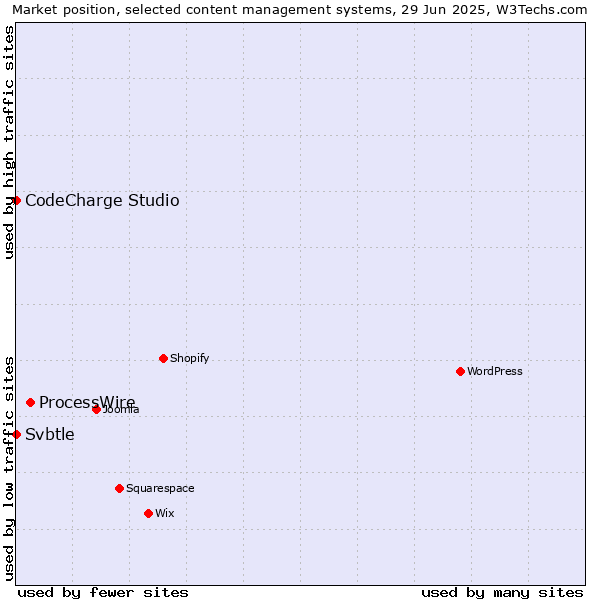The image size is (600, 600).
Task: Click the CodeCharge Studio red data point
Action: click(x=16, y=201)
